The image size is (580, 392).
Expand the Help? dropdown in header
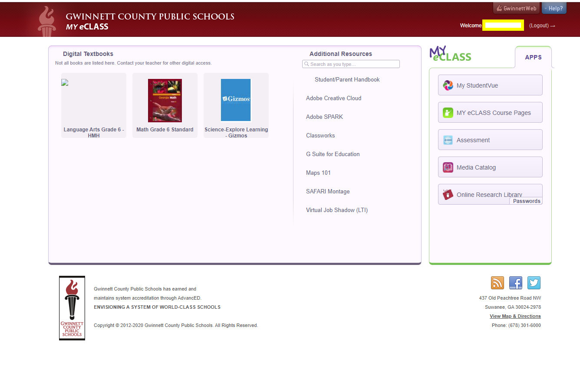[554, 8]
